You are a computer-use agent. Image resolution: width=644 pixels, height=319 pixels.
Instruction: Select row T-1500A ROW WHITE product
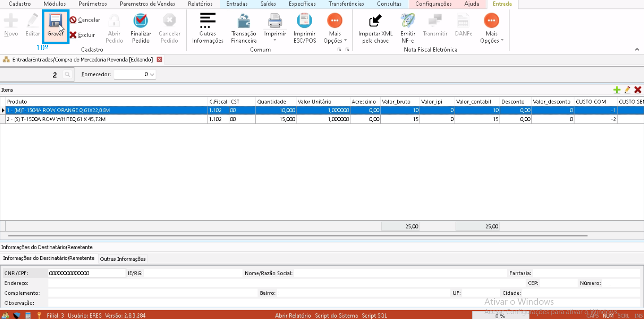(322, 119)
